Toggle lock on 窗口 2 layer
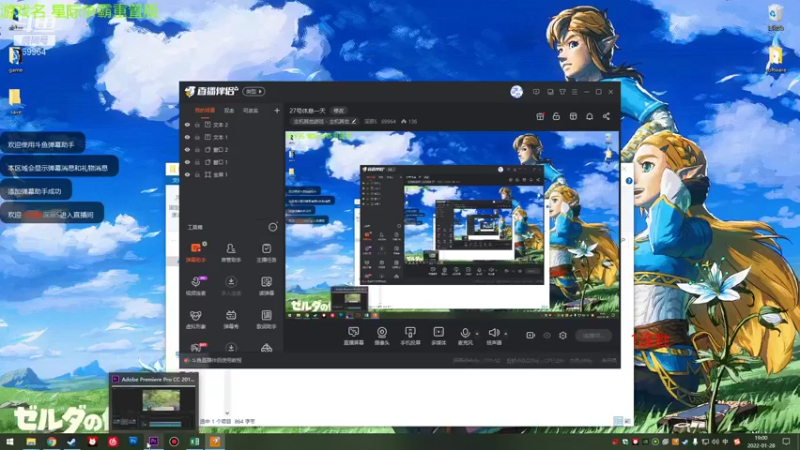The height and width of the screenshot is (450, 800). pyautogui.click(x=197, y=149)
